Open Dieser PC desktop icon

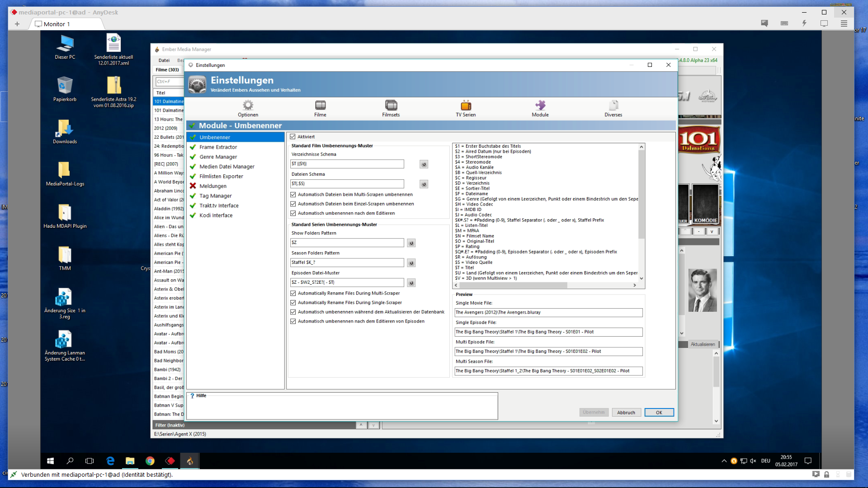[x=65, y=47]
